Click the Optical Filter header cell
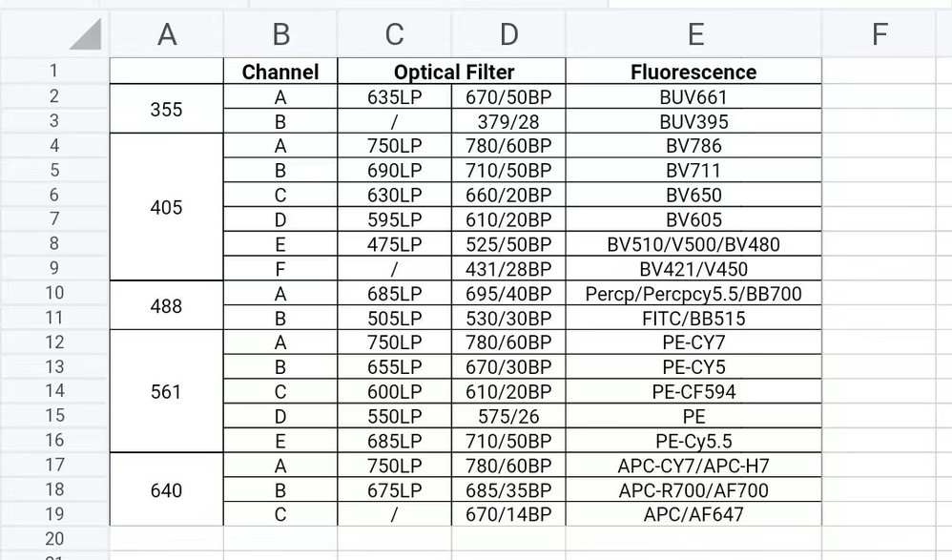 coord(453,72)
